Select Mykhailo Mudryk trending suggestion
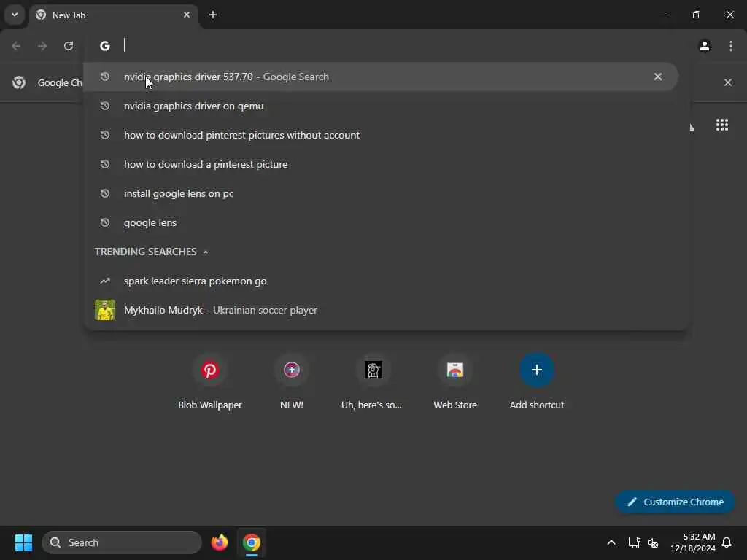 click(x=381, y=310)
